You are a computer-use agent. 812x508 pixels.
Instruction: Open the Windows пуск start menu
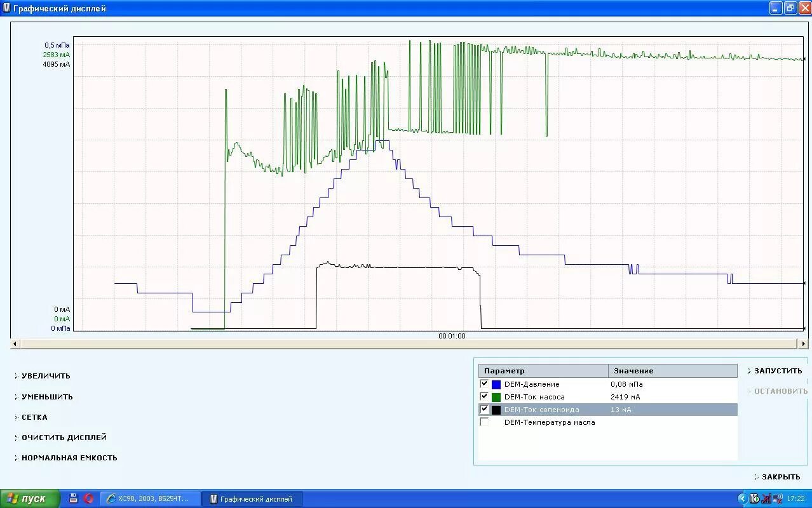pos(30,498)
